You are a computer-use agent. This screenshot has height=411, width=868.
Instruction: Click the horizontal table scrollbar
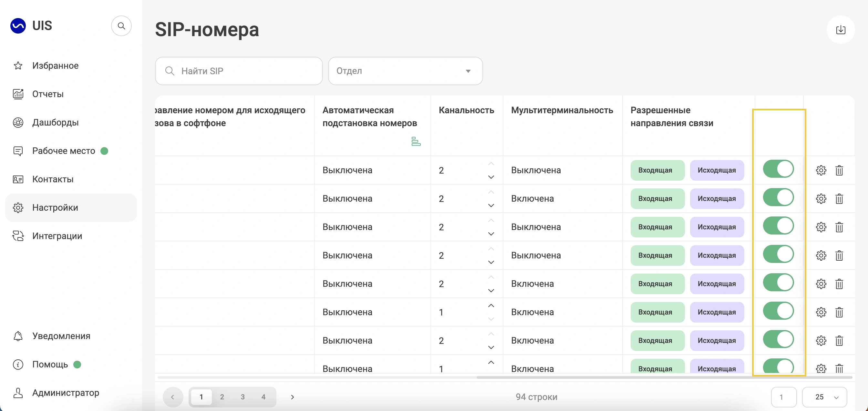click(664, 377)
